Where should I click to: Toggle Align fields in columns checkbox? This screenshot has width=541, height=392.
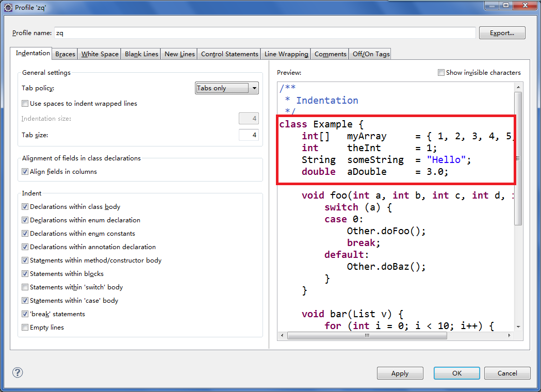25,172
